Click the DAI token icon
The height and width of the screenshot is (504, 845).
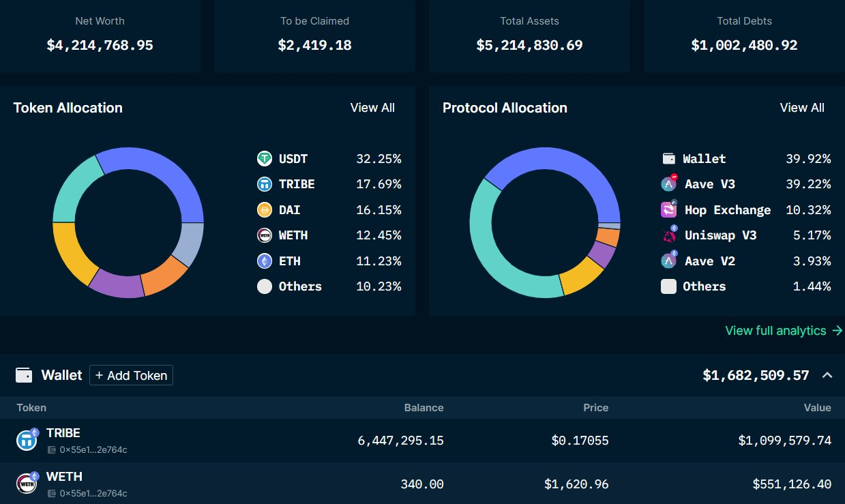click(265, 210)
